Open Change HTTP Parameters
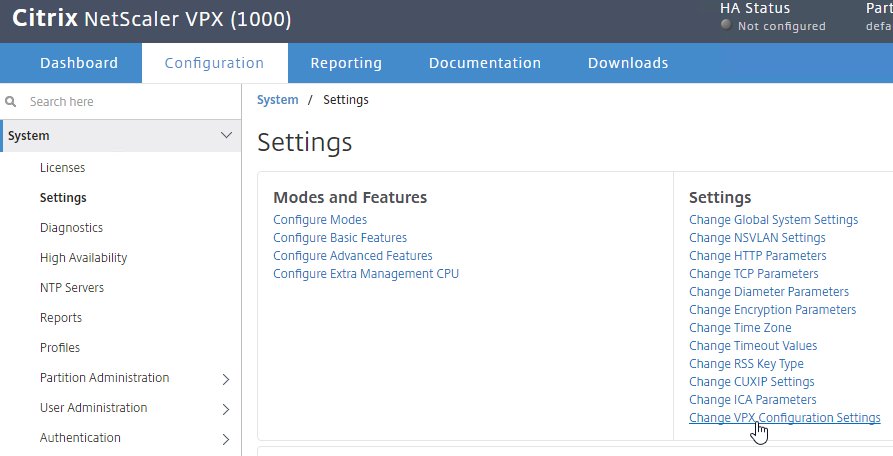Viewport: 893px width, 456px height. (x=757, y=256)
